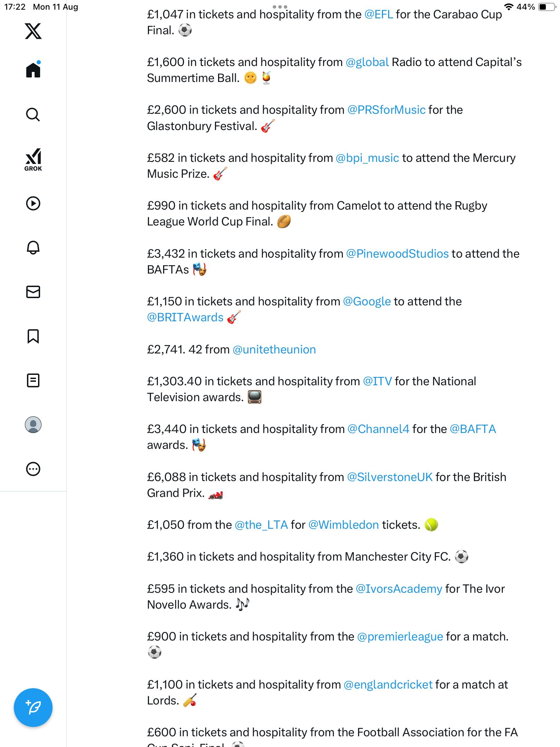The height and width of the screenshot is (747, 560).
Task: Go to the Home feed
Action: coord(33,70)
